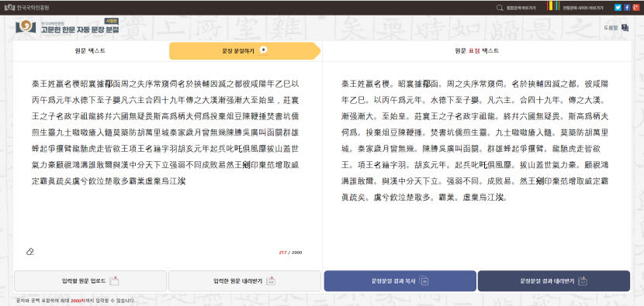Image resolution: width=644 pixels, height=306 pixels.
Task: Select the 원문 표점 텍스트 header tab
Action: coord(477,51)
